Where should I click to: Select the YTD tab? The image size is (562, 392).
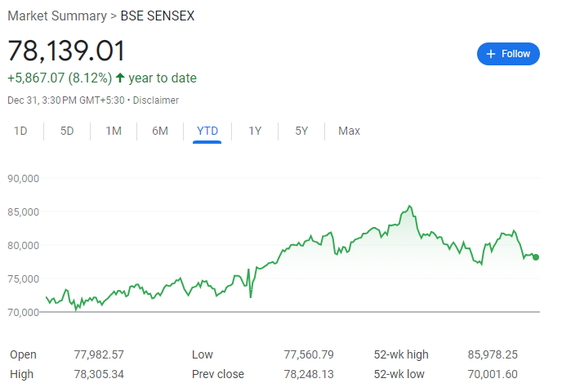pyautogui.click(x=207, y=131)
